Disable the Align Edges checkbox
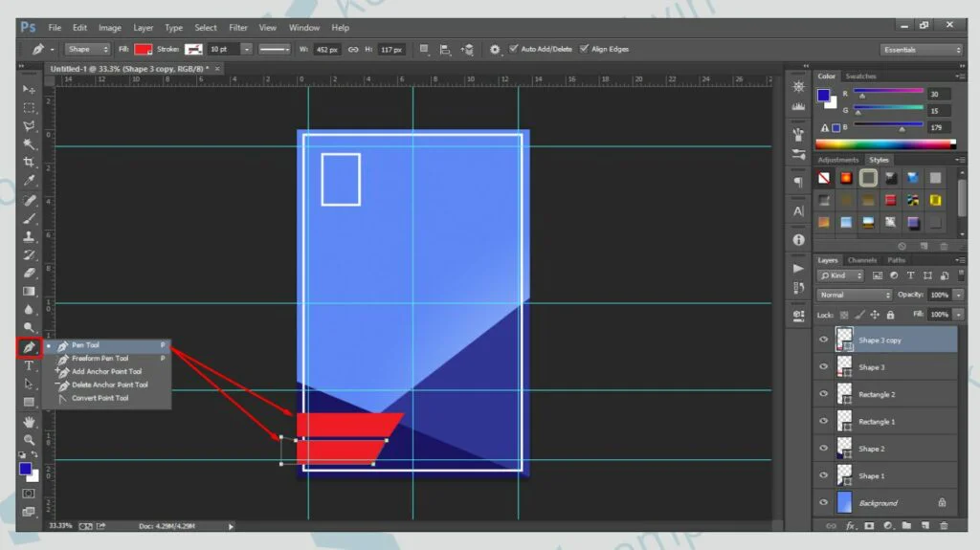 click(x=584, y=49)
